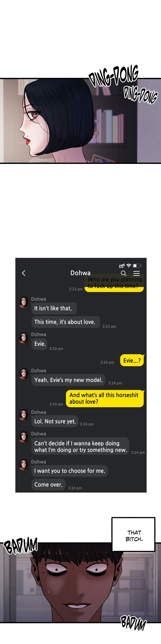Image resolution: width=161 pixels, height=644 pixels.
Task: Tap Dohwa sender name above 'Evie.'
Action: 38,334
